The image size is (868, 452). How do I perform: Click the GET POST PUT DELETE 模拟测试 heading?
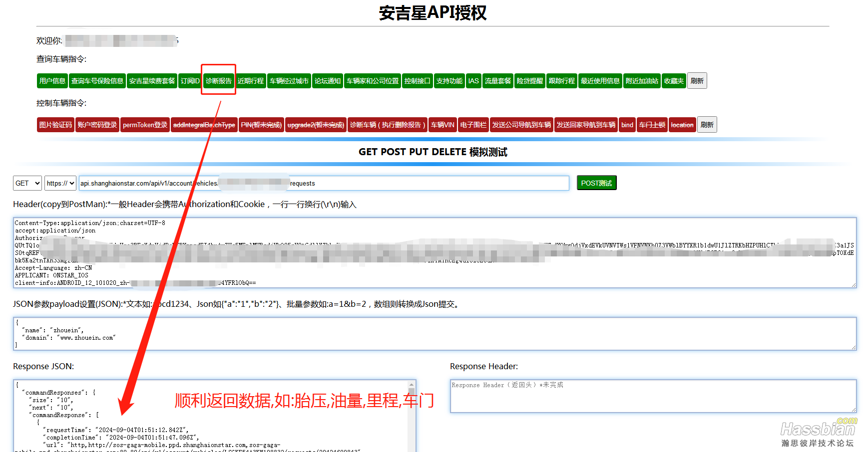(x=433, y=152)
